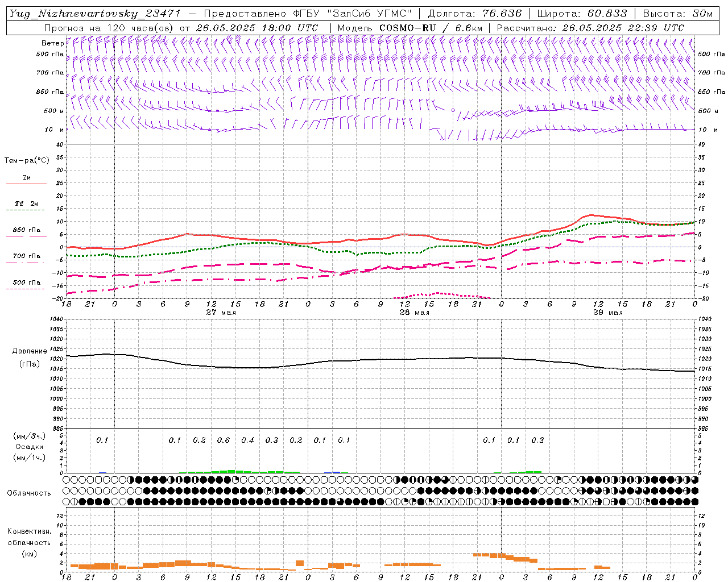Click the 27 мая date label

click(x=221, y=313)
